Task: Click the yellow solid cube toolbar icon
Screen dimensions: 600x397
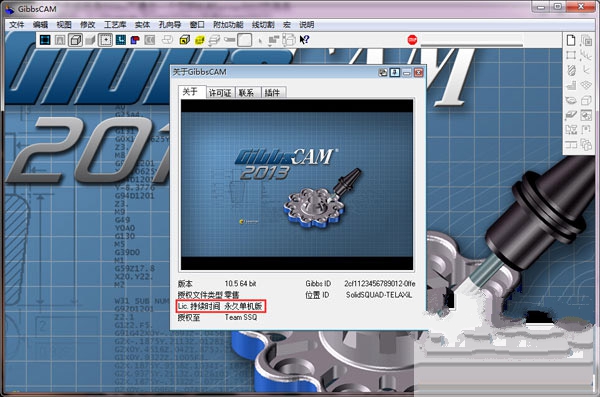Action: 184,40
